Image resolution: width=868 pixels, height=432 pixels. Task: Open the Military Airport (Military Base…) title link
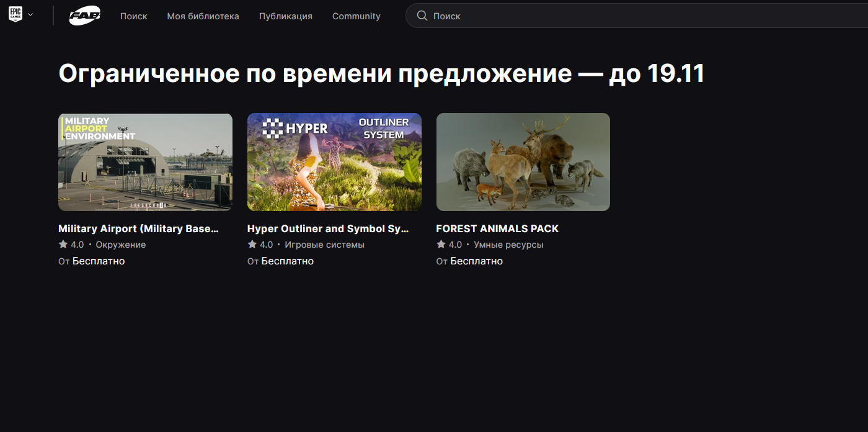[x=138, y=228]
